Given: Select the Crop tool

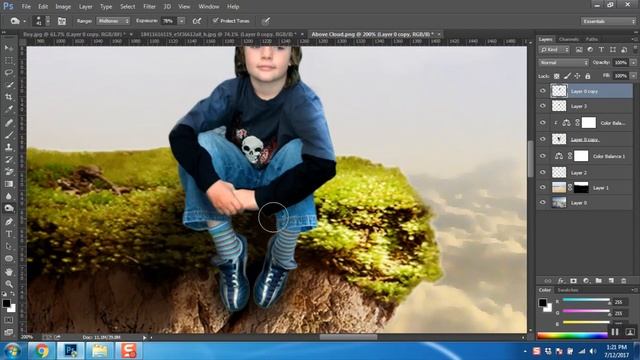Looking at the screenshot, I should [9, 97].
